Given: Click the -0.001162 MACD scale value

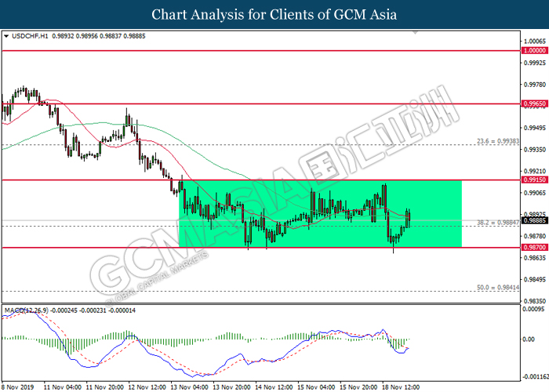Looking at the screenshot, I should click(x=536, y=377).
